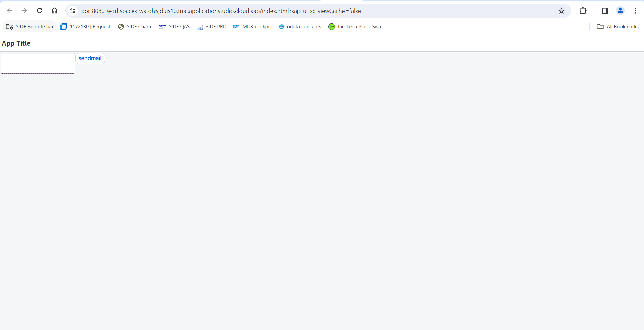The image size is (644, 330).
Task: Open the MDK cockpit bookmark
Action: tap(252, 26)
